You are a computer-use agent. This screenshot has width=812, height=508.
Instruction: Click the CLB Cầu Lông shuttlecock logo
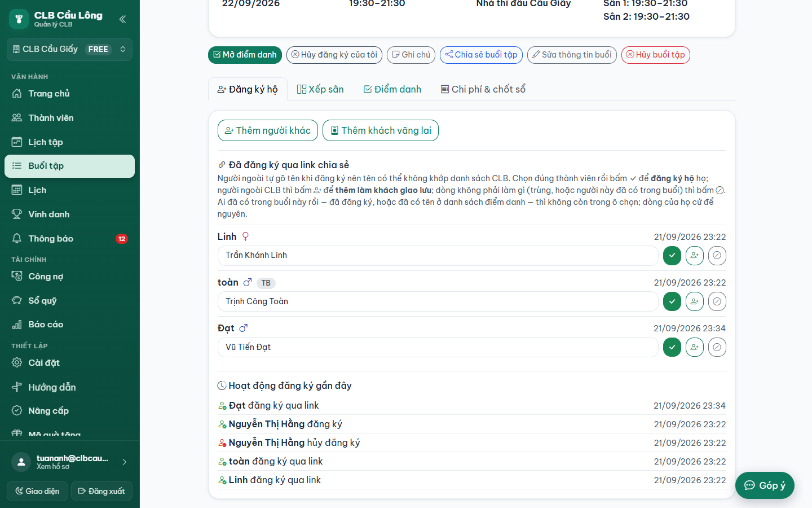click(x=19, y=19)
